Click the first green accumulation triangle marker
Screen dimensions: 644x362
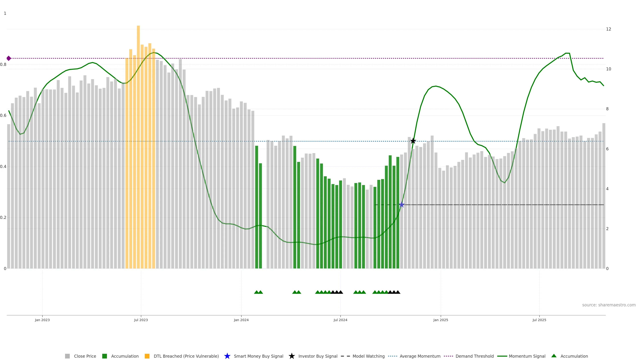(256, 292)
